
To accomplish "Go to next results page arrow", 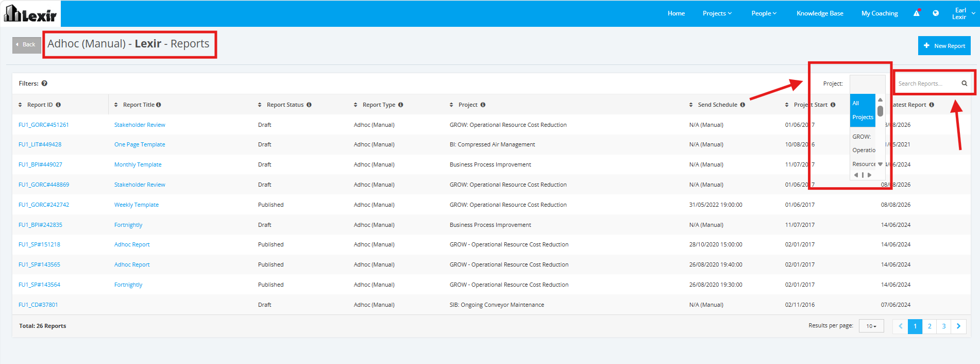I will pyautogui.click(x=959, y=326).
